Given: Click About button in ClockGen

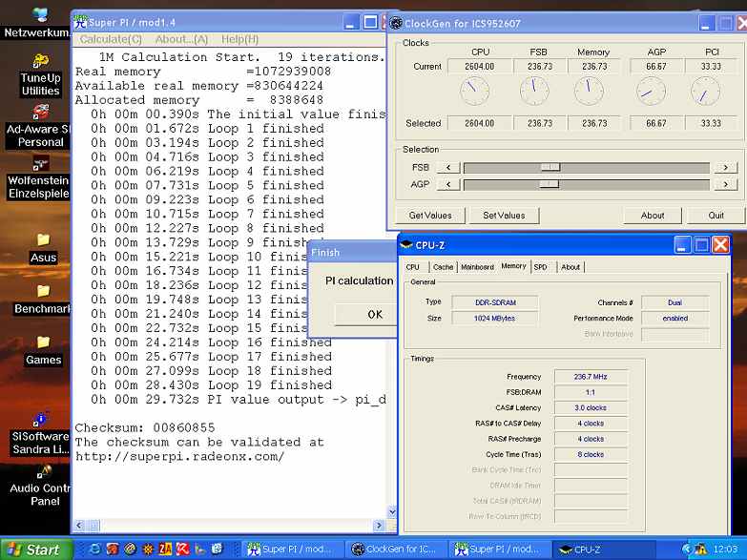Looking at the screenshot, I should tap(653, 216).
